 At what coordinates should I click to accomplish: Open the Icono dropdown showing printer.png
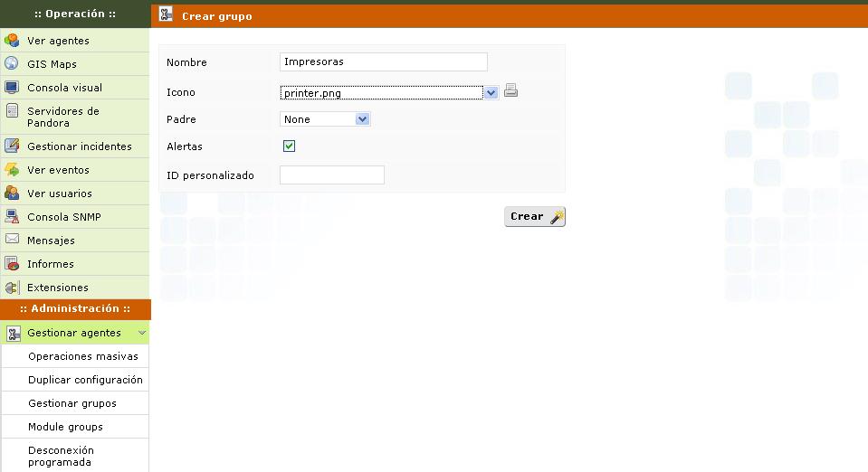tap(389, 92)
